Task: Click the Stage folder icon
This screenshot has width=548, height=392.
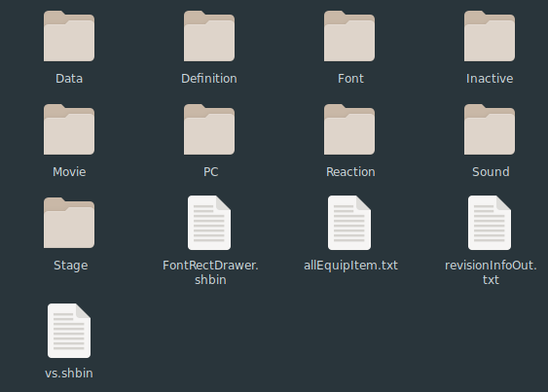Action: [69, 223]
